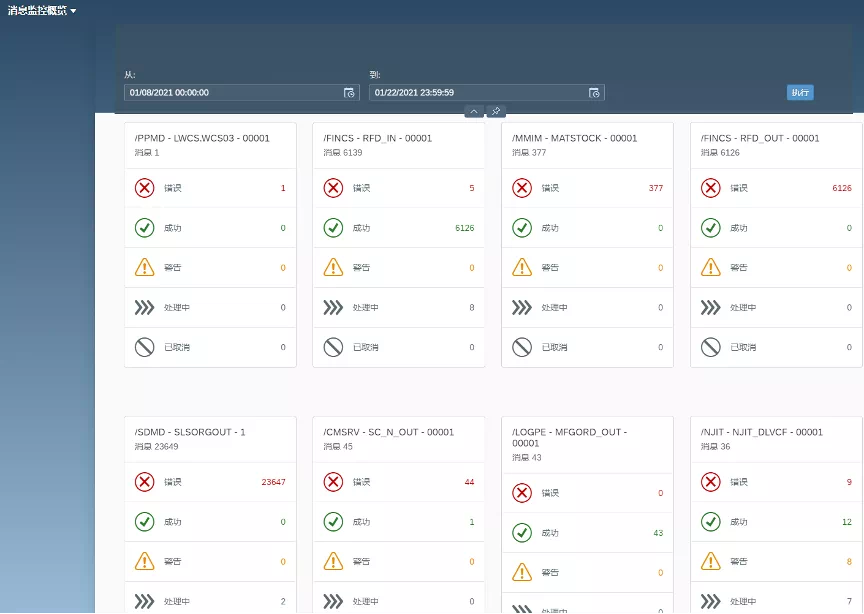Click in-process icon in /FINCS - RFD_OUT card
The width and height of the screenshot is (864, 614).
(711, 308)
